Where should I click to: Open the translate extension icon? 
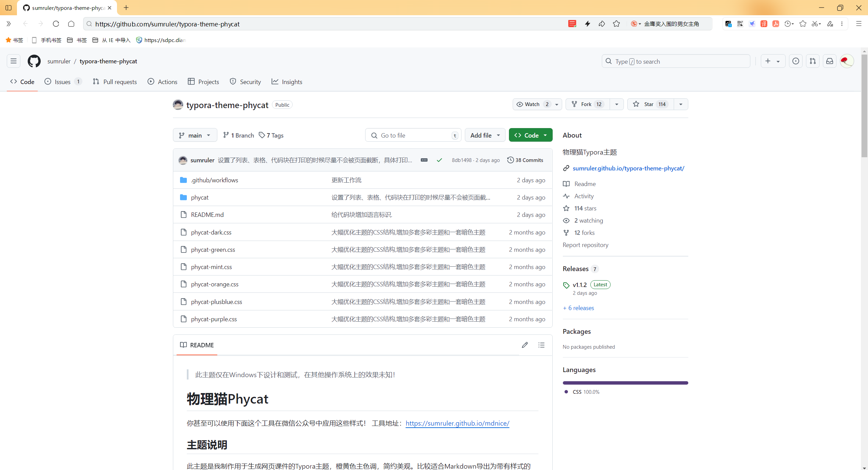pos(764,24)
